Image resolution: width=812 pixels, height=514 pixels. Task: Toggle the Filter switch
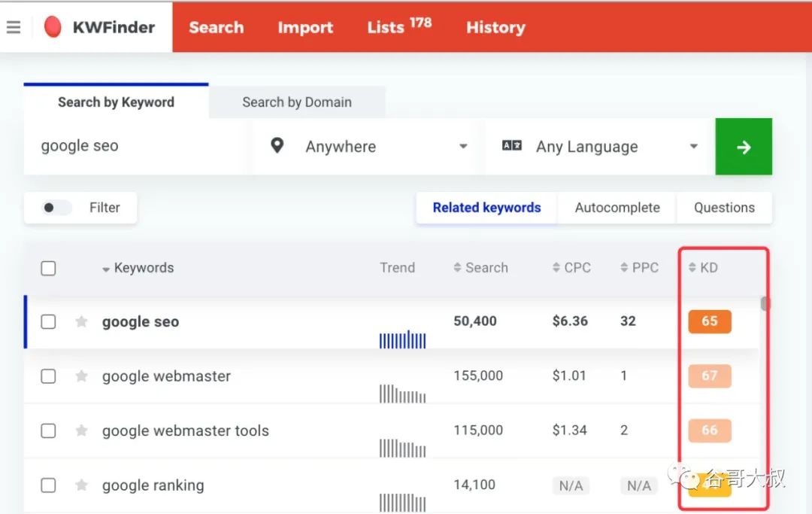pos(56,208)
